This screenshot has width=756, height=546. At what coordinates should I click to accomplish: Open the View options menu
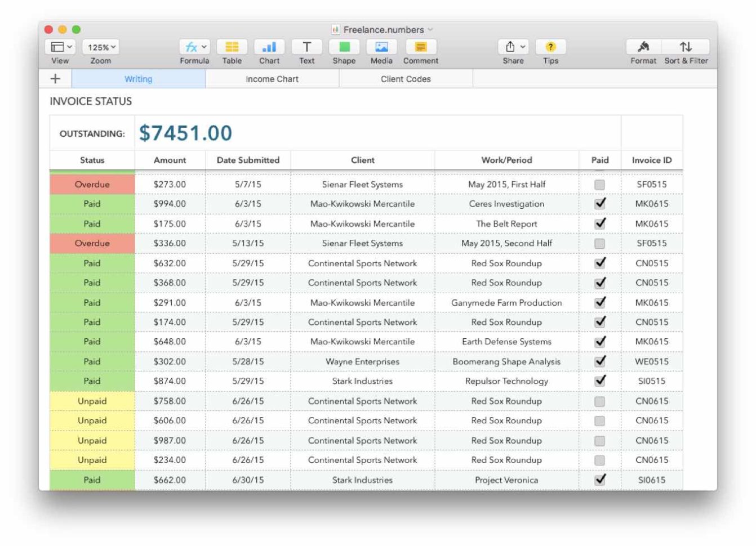click(60, 47)
